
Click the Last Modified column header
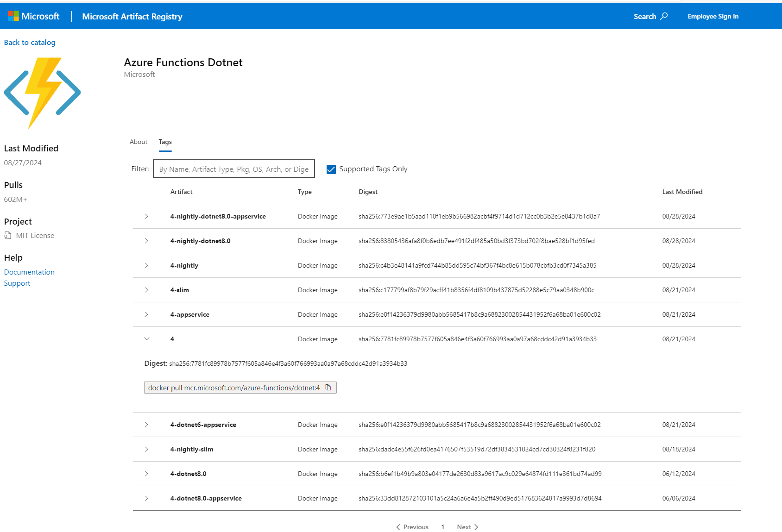[682, 192]
